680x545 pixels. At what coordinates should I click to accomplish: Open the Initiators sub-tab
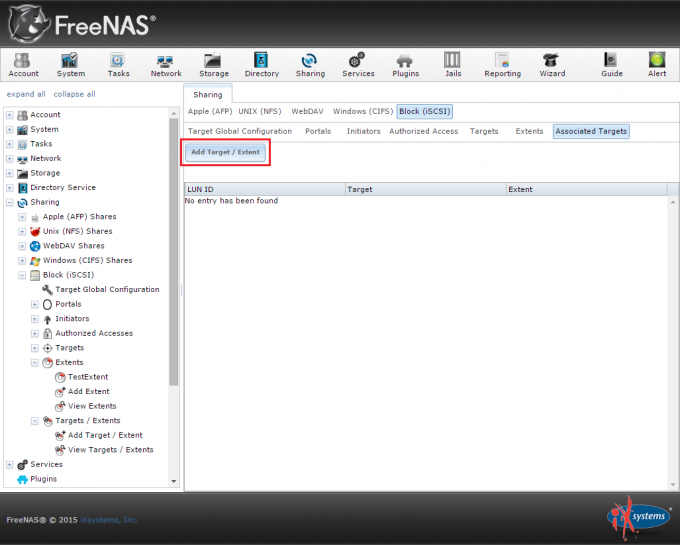(363, 131)
